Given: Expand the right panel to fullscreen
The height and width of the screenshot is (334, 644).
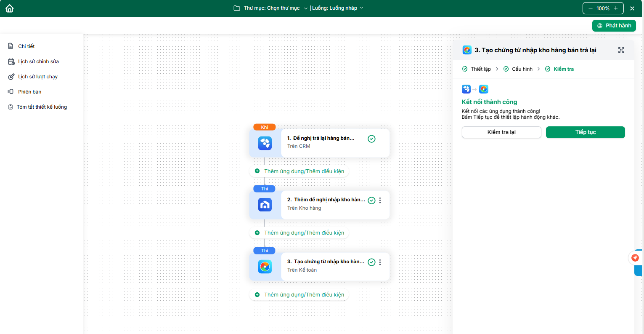Looking at the screenshot, I should click(621, 50).
